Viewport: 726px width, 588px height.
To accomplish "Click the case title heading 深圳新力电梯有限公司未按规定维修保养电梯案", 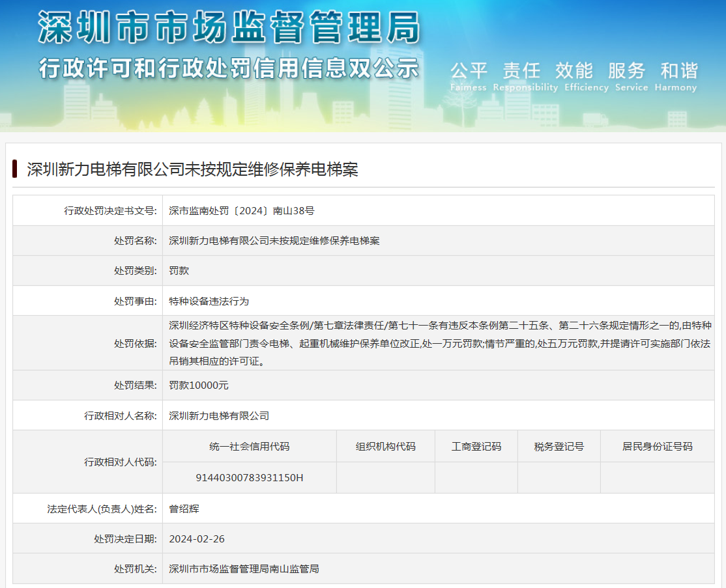I will point(193,169).
